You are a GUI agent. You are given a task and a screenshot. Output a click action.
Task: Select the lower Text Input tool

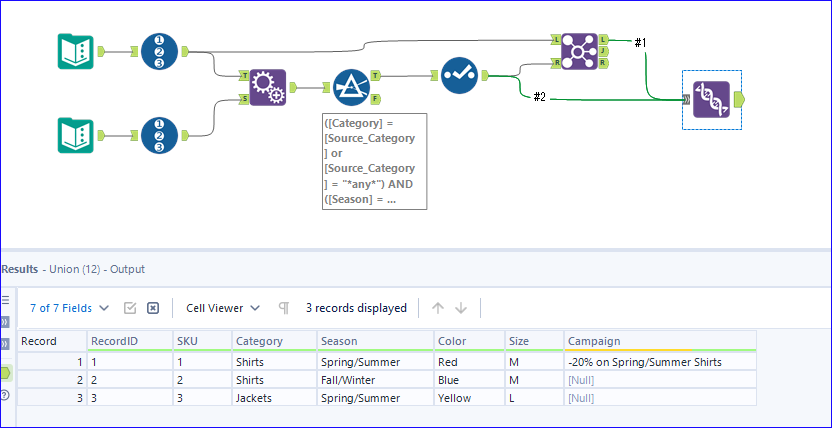point(75,136)
